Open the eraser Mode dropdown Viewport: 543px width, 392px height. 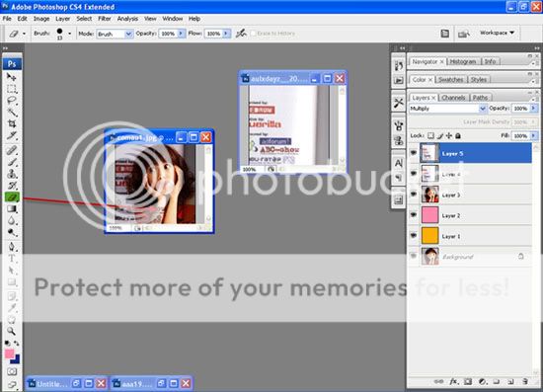(115, 34)
